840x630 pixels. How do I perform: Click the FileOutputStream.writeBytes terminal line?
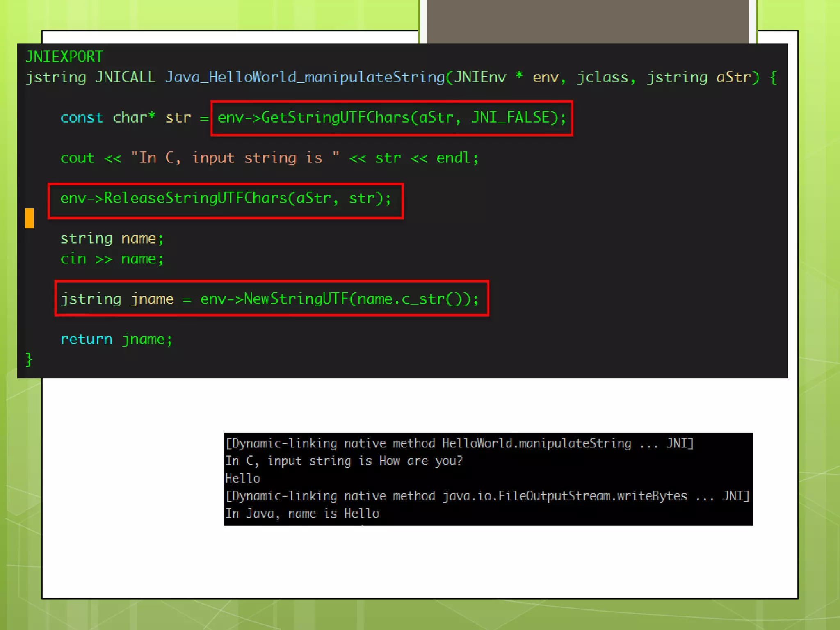click(x=487, y=496)
